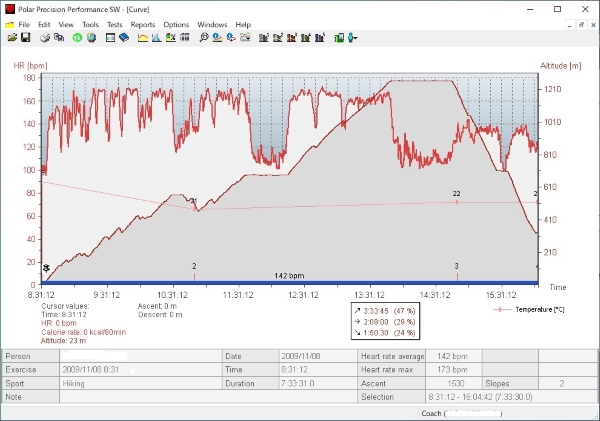600x421 pixels.
Task: Click the small chart window icon
Action: 245,38
